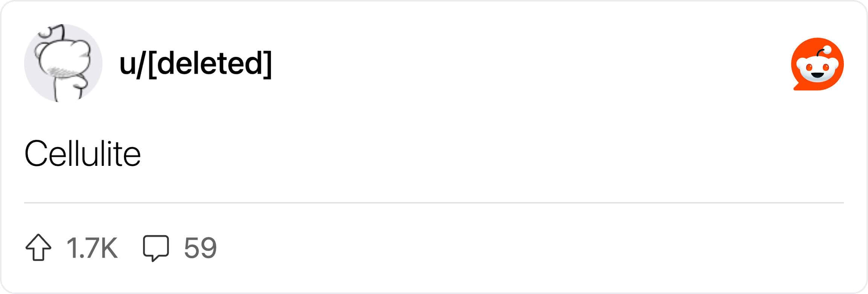Show the 59 replies to this post
Viewport: 868px width, 294px height.
200,248
